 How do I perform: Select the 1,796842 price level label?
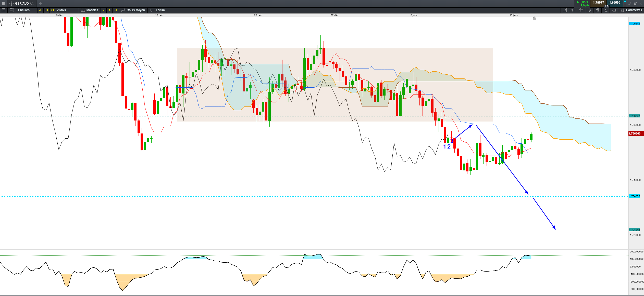pyautogui.click(x=635, y=23)
